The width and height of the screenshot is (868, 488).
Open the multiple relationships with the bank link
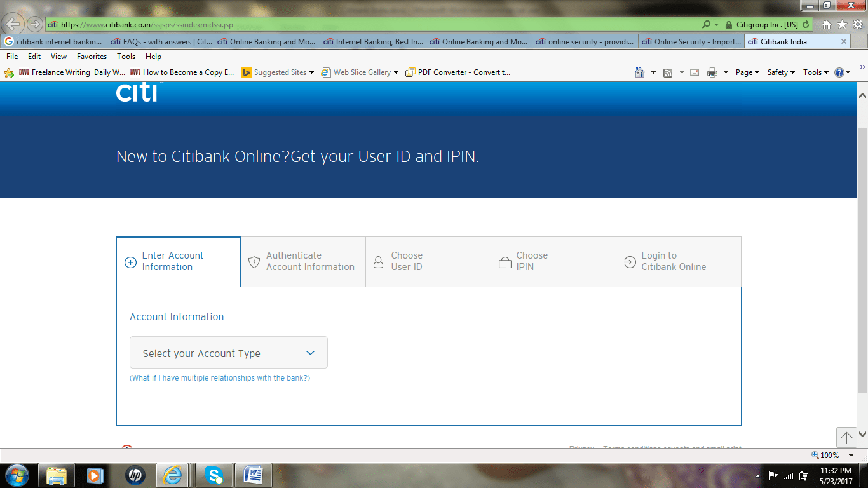click(x=220, y=378)
